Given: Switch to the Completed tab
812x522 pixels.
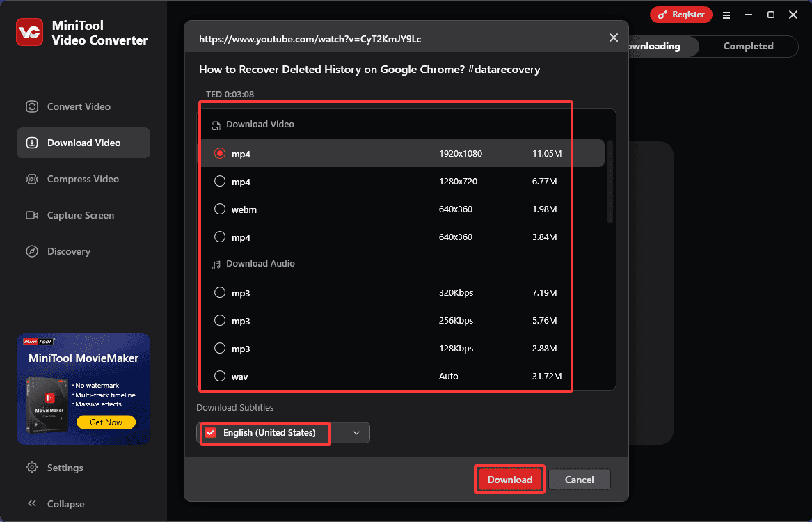Looking at the screenshot, I should 748,46.
